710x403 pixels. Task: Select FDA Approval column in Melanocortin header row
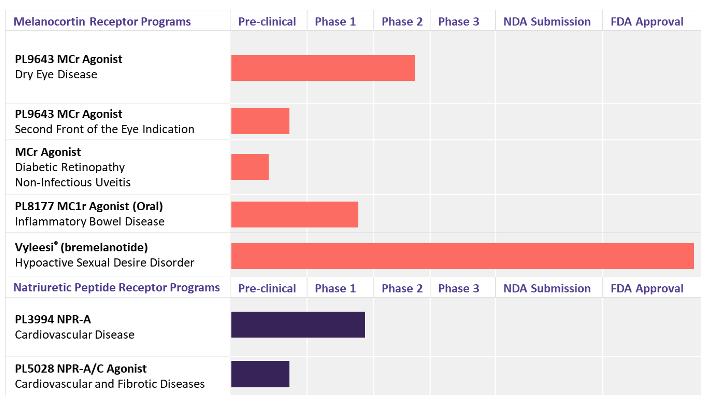coord(647,22)
